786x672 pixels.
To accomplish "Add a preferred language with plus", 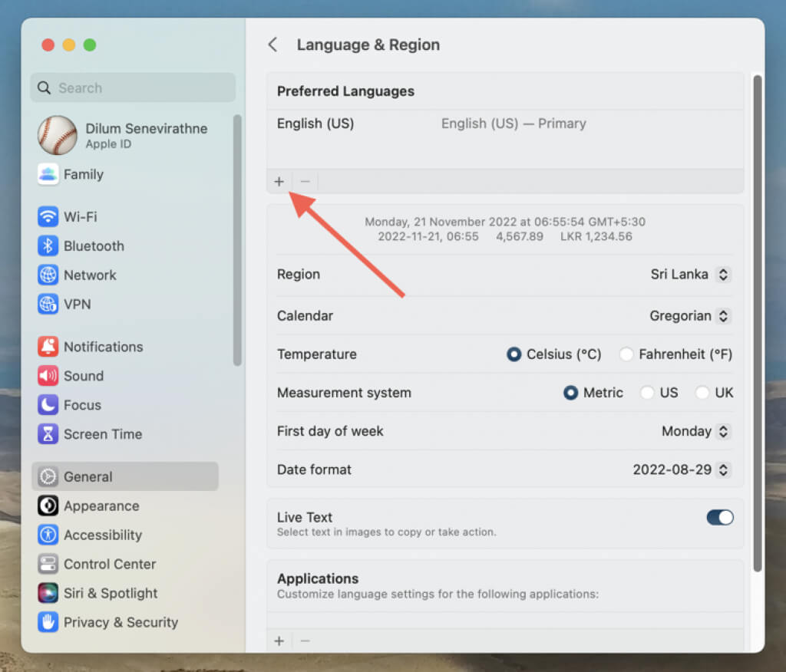I will point(279,181).
